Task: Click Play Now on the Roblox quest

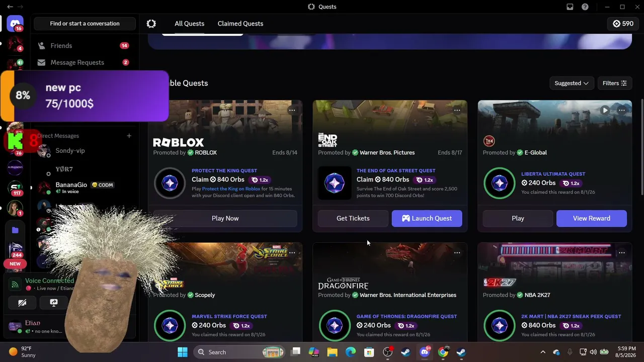Action: point(225,218)
